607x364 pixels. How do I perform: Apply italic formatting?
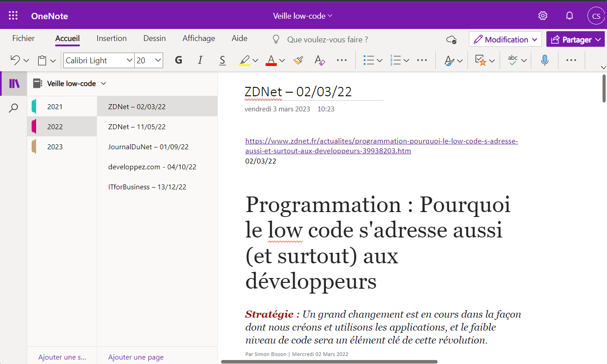(x=200, y=60)
